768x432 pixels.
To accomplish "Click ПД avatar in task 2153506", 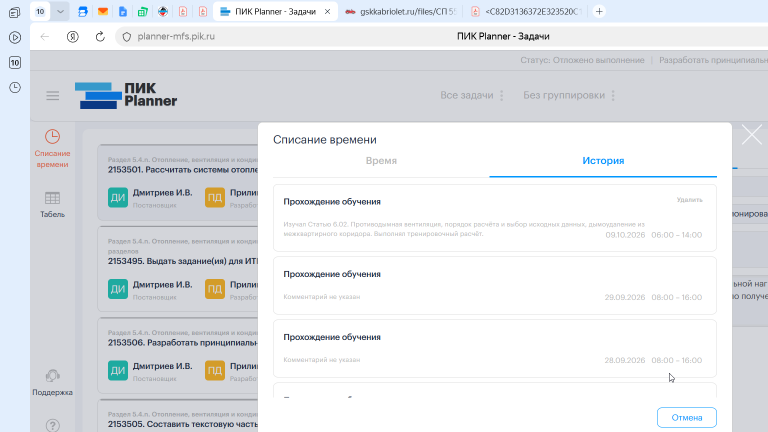I will (x=215, y=371).
